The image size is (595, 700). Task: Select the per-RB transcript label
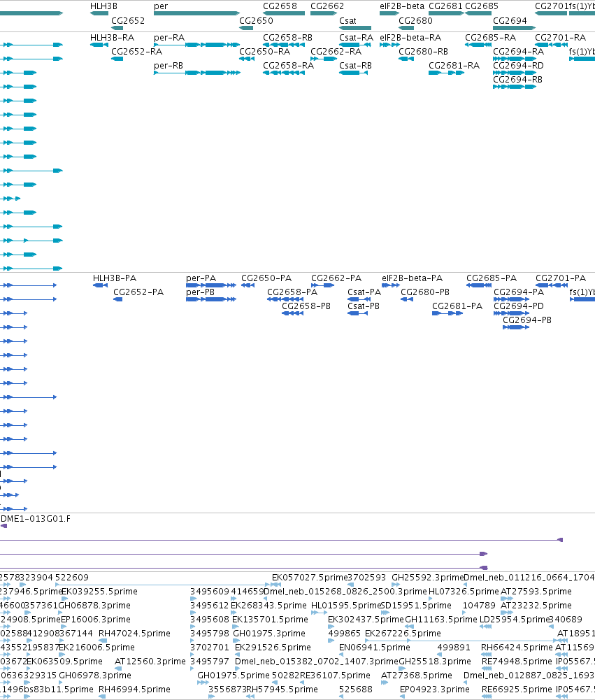169,66
